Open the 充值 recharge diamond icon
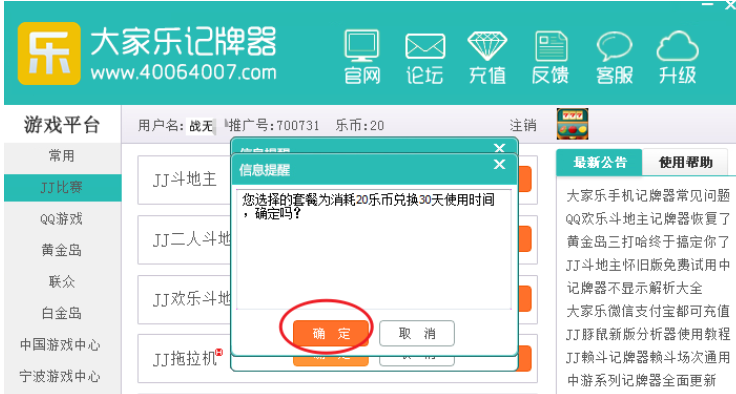This screenshot has height=394, width=736. point(487,58)
